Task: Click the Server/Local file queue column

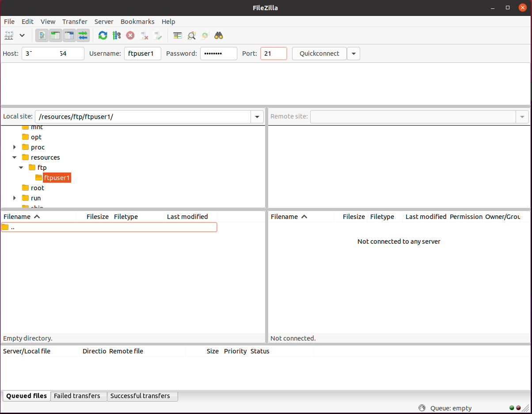Action: coord(41,351)
